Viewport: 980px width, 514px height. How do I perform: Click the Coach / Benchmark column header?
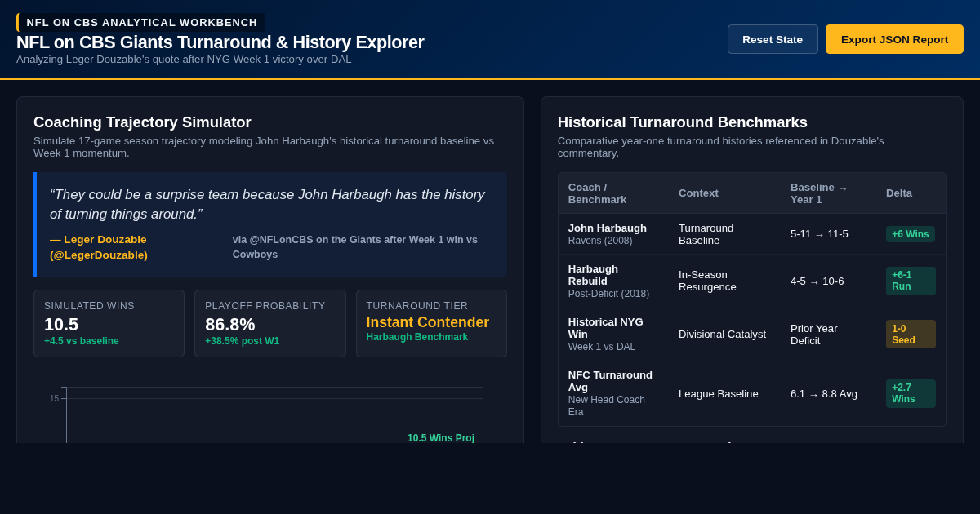(x=613, y=193)
